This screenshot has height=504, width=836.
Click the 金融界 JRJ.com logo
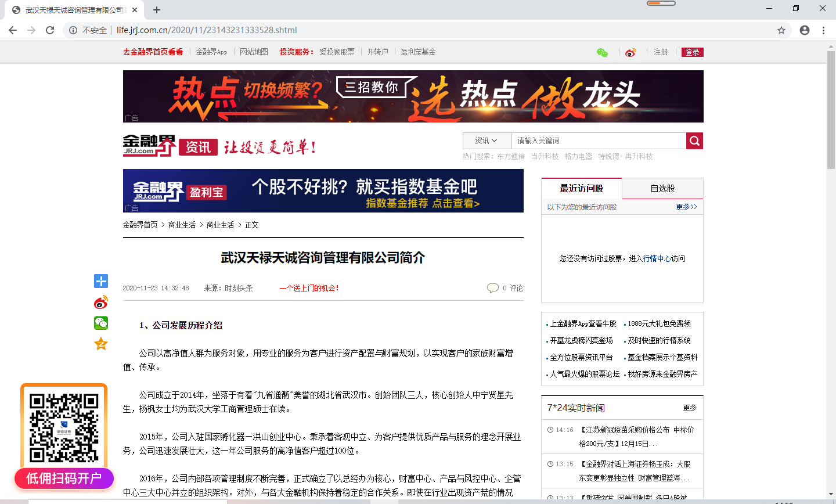149,145
